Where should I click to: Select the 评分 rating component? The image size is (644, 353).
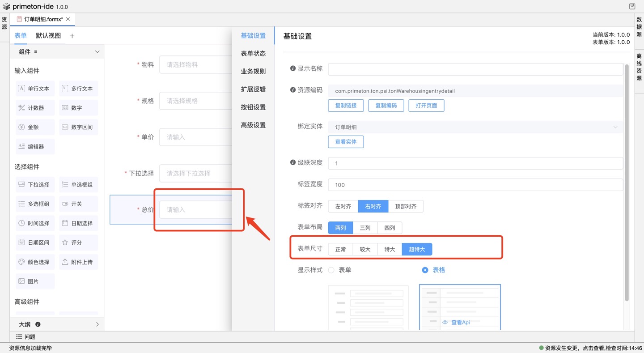(x=78, y=242)
